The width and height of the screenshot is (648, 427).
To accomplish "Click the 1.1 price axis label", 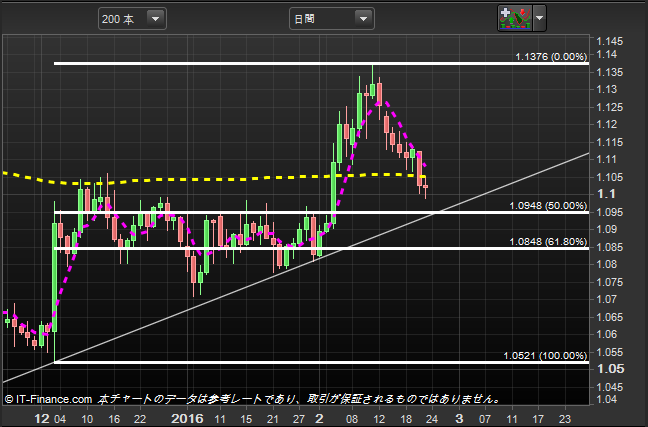I will tap(606, 194).
